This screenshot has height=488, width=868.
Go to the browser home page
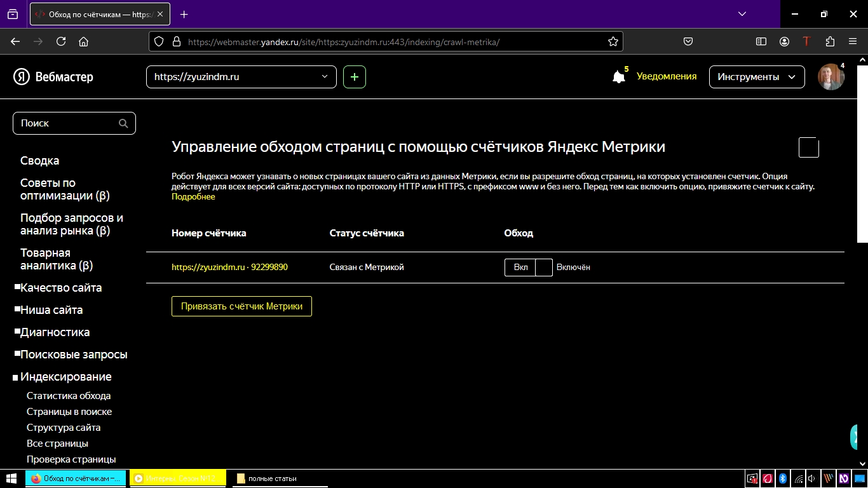(x=83, y=41)
